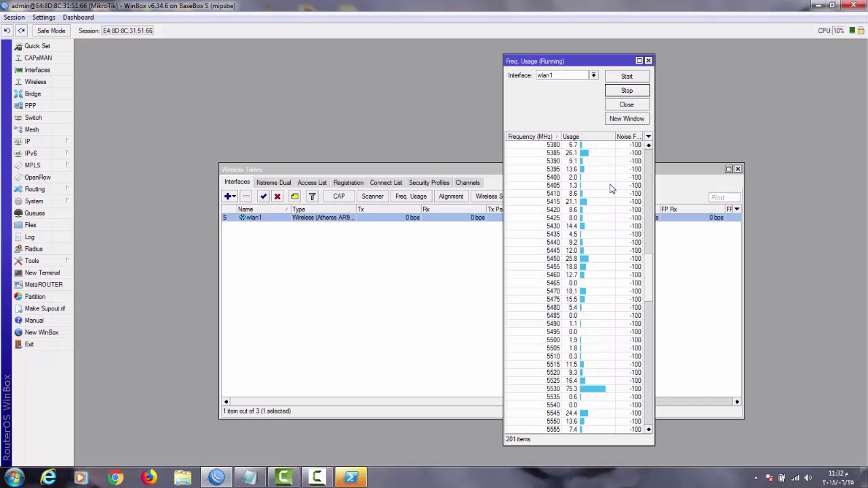Switch to the Security Profiles tab
The width and height of the screenshot is (868, 488).
[x=429, y=183]
